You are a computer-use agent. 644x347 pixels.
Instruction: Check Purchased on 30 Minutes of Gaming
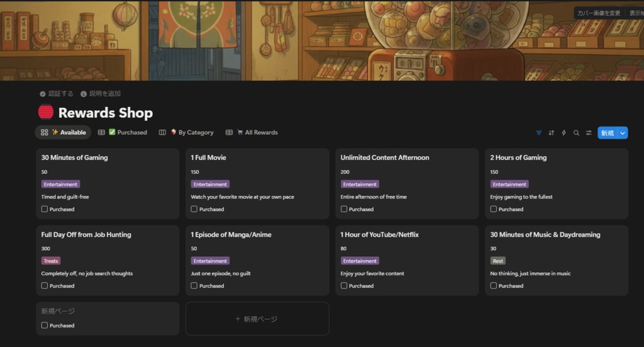(x=45, y=209)
